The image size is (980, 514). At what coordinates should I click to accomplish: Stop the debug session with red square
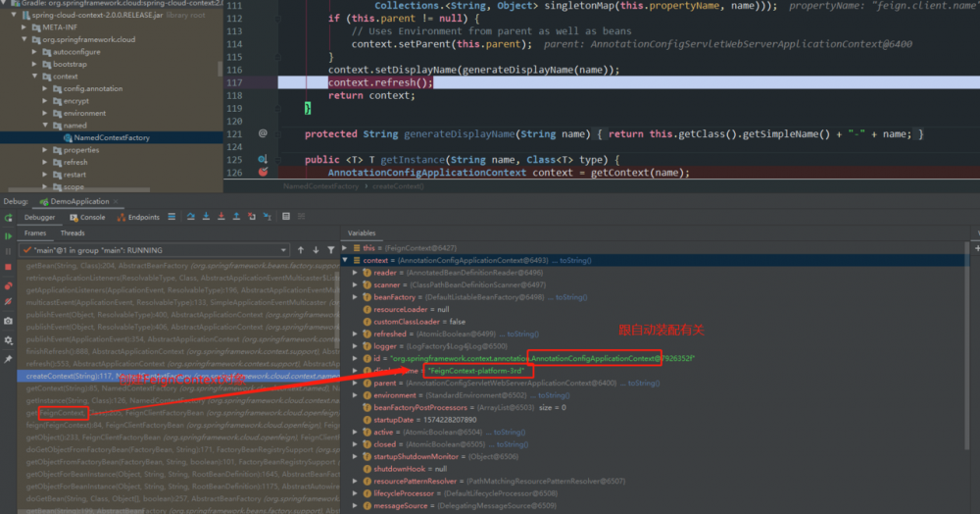pos(8,267)
